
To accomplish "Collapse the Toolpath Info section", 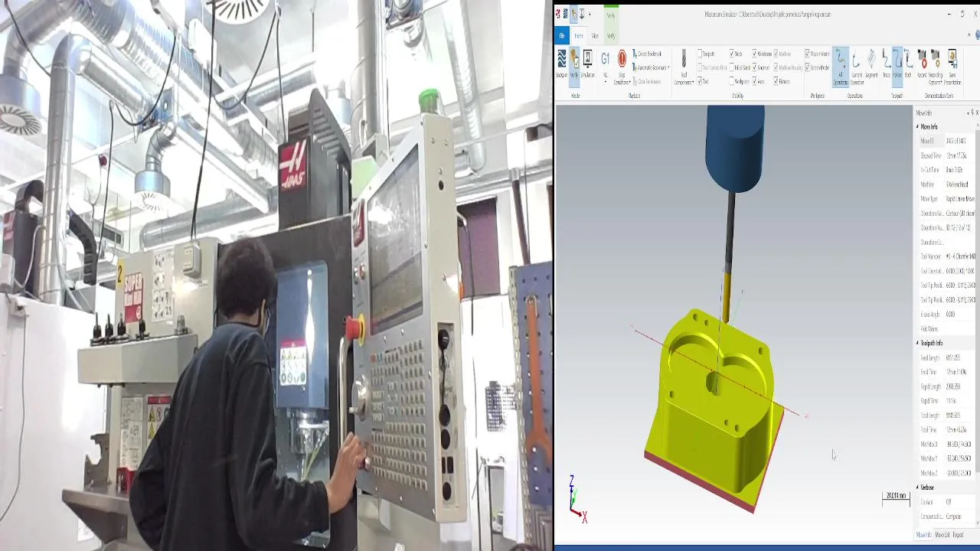I will coord(917,343).
